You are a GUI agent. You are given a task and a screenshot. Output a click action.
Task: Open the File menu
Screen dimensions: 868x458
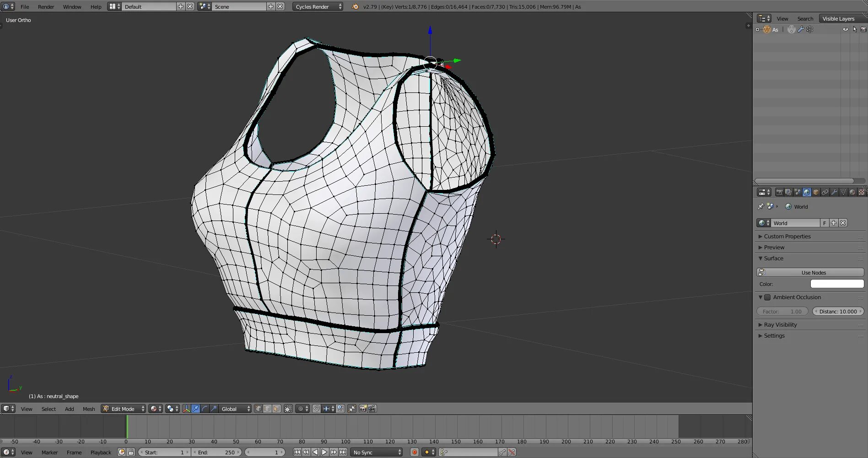[25, 6]
